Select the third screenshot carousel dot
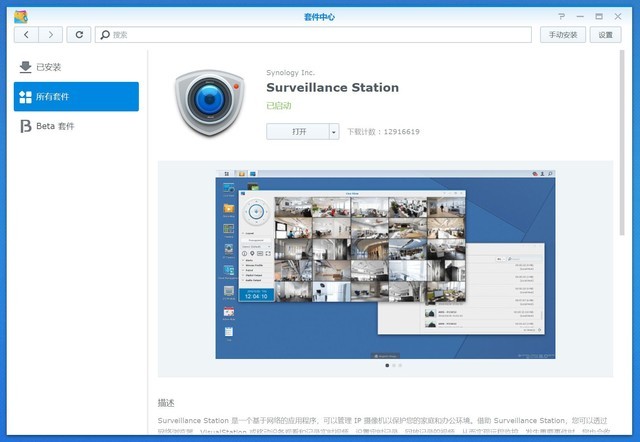640x442 pixels. pos(400,366)
